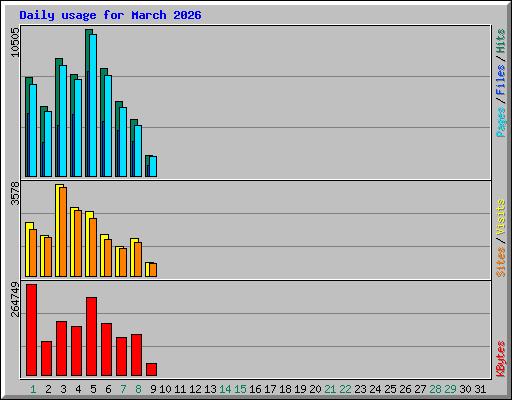Screen dimensions: 512x400
Task: Click day 22 on the x-axis
Action: pos(345,389)
